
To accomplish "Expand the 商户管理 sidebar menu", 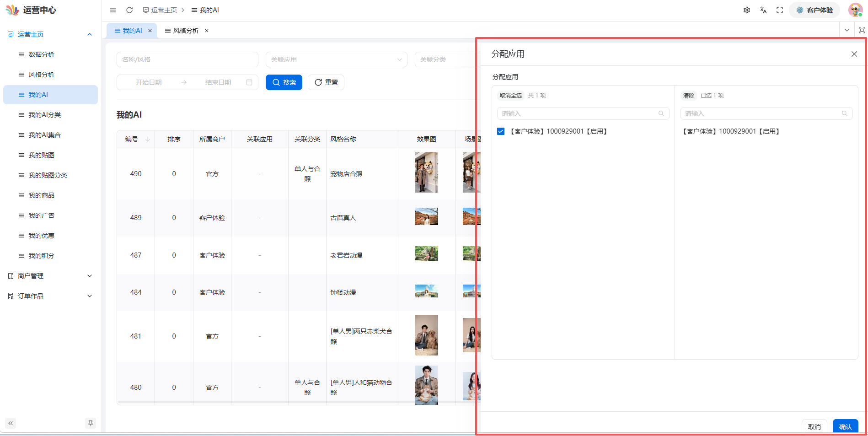I will pos(50,276).
